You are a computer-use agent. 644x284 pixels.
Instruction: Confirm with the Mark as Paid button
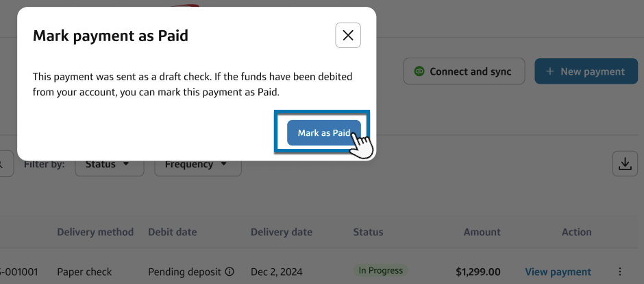pos(323,133)
